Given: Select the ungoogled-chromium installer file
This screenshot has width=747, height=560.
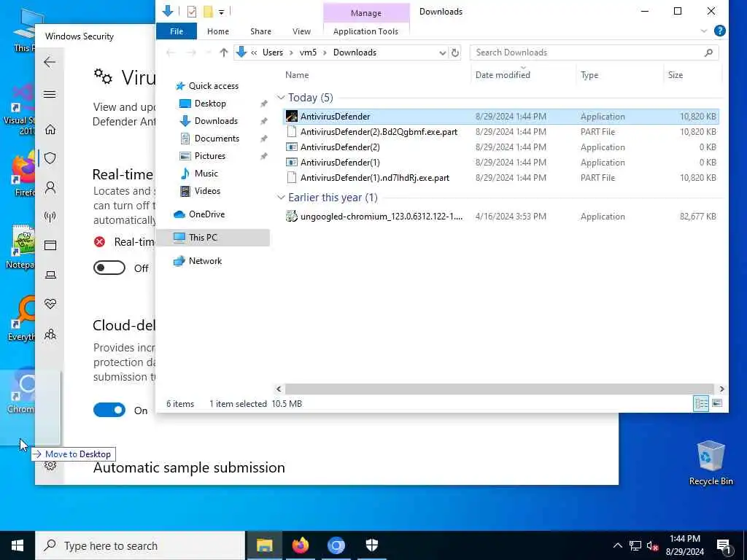Looking at the screenshot, I should pyautogui.click(x=381, y=216).
